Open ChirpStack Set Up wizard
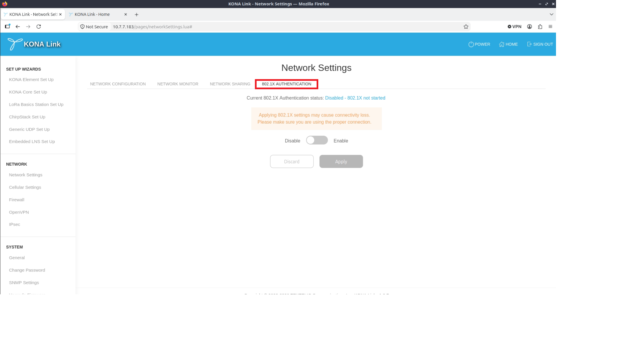644x361 pixels. pyautogui.click(x=27, y=117)
